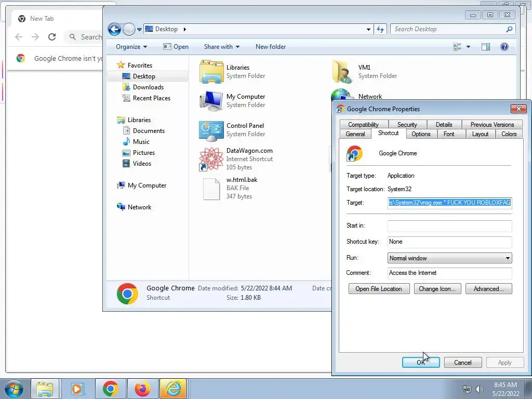This screenshot has width=532, height=399.
Task: Select the Libraries system folder icon
Action: (211, 72)
